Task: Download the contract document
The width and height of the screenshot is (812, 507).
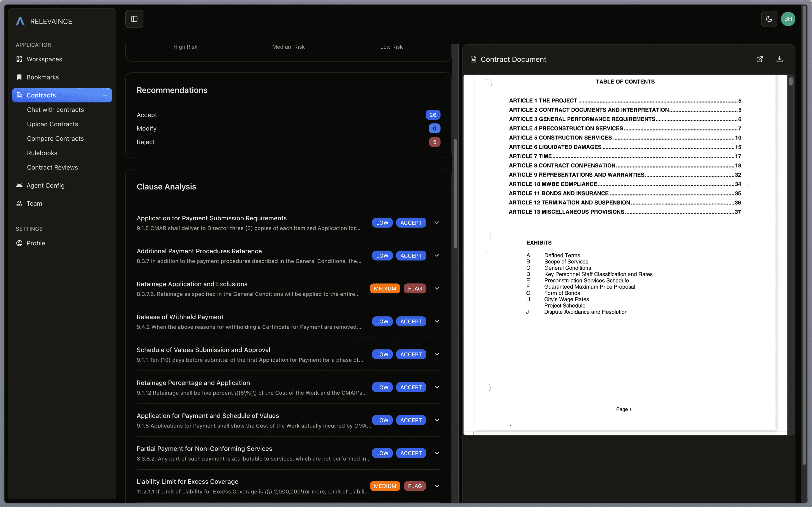Action: point(780,59)
